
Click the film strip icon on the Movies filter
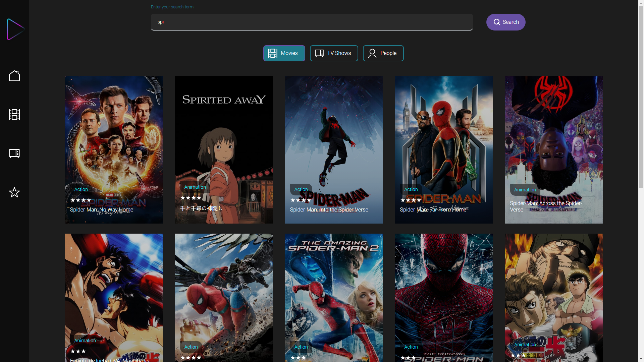[272, 53]
